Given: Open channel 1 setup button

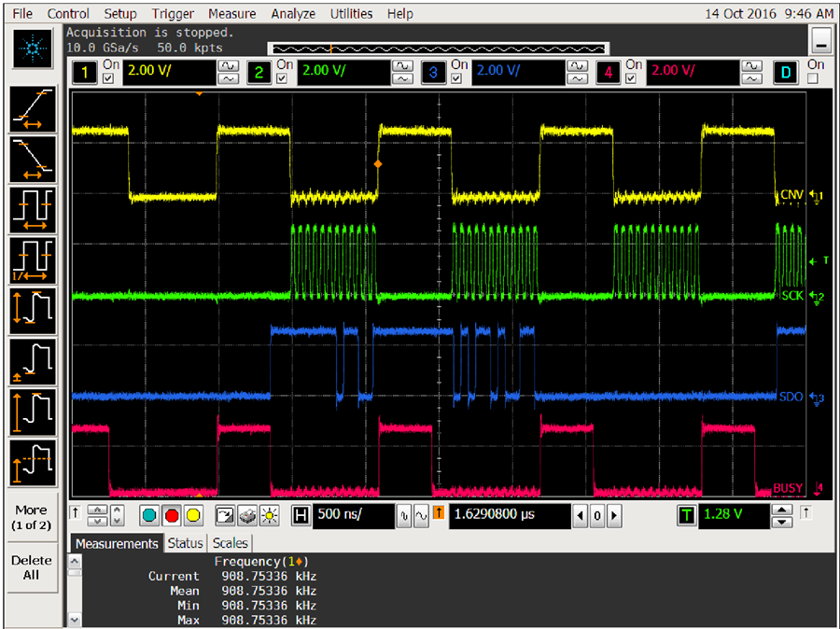Looking at the screenshot, I should tap(85, 73).
